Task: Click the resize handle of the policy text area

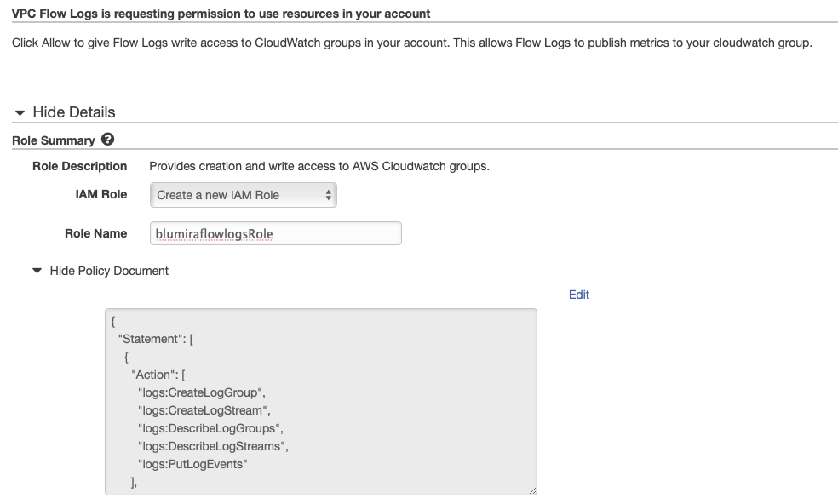Action: 533,490
